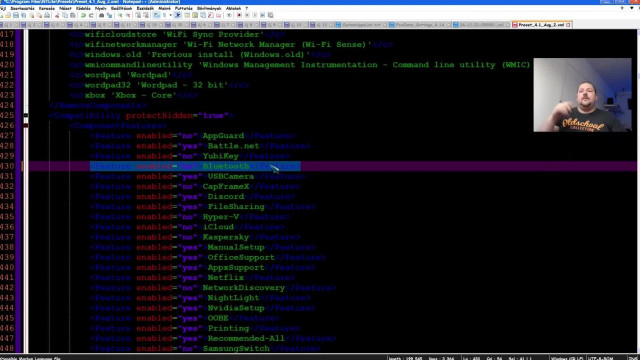Click the UTF-8-BOM encoding in status bar
The image size is (640, 360).
click(600, 358)
